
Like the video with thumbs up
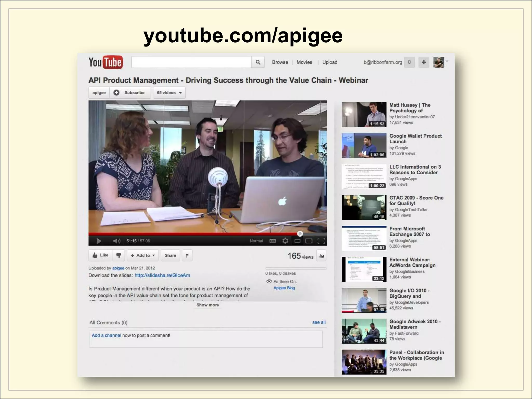pos(100,255)
